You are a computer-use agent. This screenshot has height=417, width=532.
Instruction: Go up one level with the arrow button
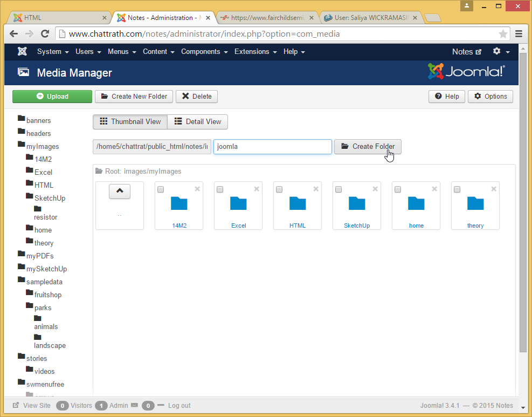(120, 191)
